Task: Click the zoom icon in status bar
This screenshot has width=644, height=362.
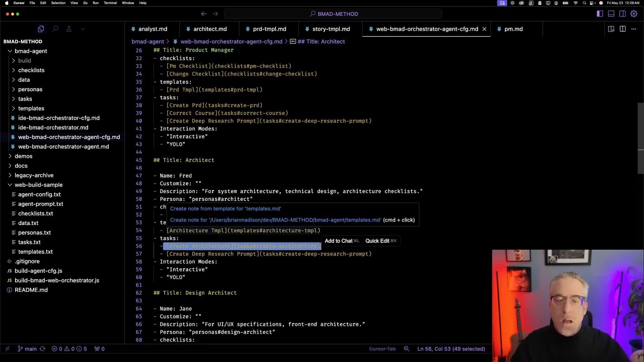Action: [x=407, y=349]
